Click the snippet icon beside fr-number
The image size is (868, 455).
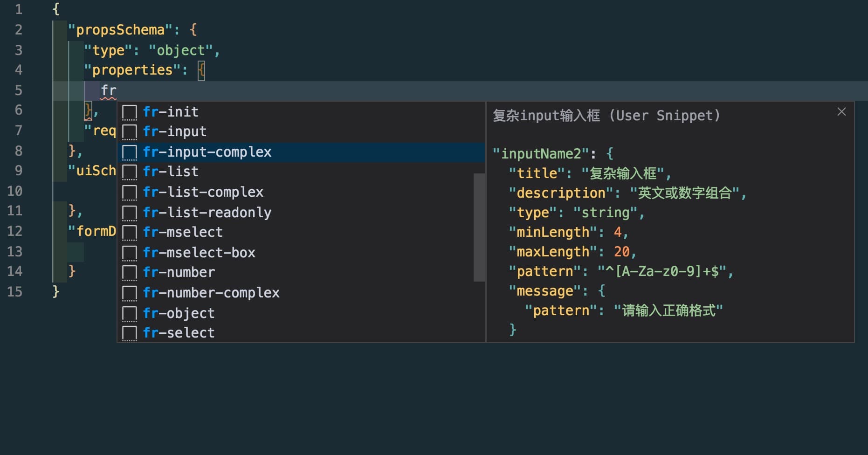[x=129, y=273]
